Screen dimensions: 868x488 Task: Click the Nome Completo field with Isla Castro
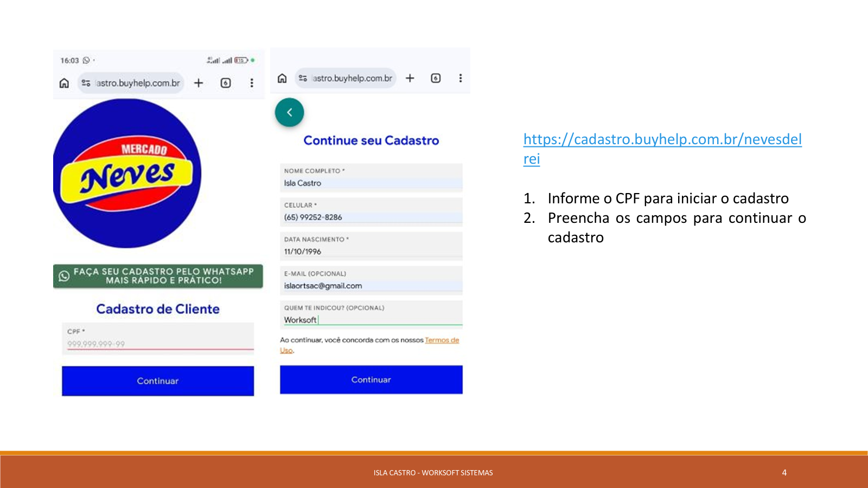click(371, 178)
